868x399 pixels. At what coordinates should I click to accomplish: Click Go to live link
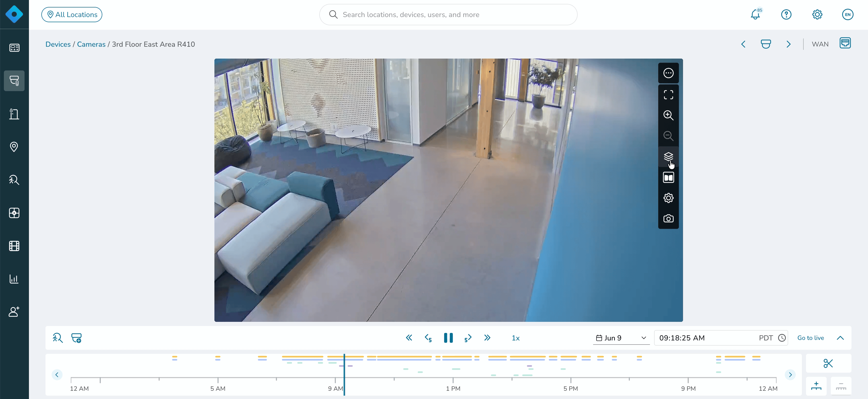[810, 338]
